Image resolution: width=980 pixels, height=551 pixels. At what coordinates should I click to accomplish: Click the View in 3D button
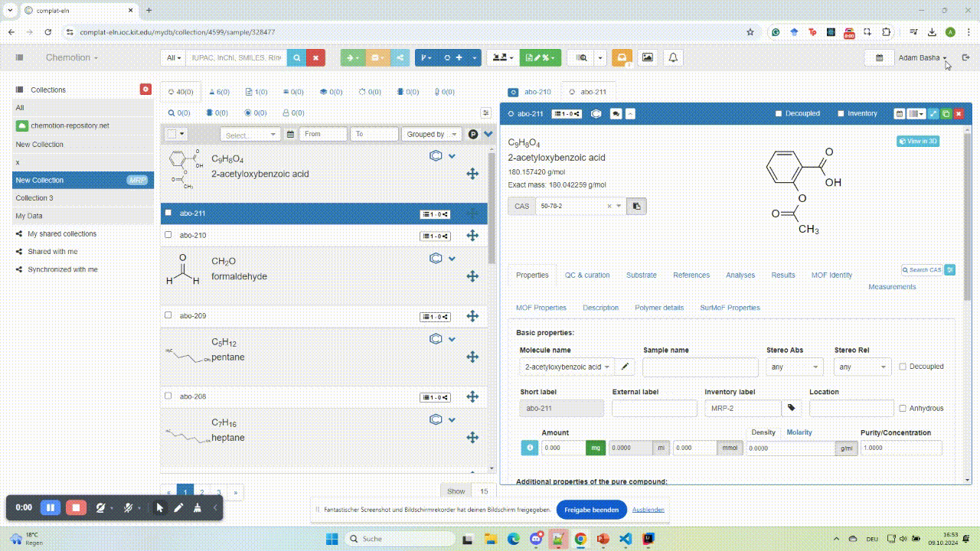(918, 141)
